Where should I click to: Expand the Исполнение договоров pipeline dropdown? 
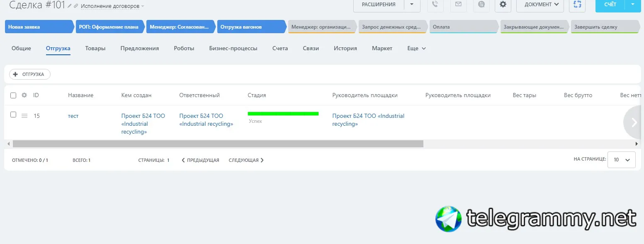click(x=113, y=6)
